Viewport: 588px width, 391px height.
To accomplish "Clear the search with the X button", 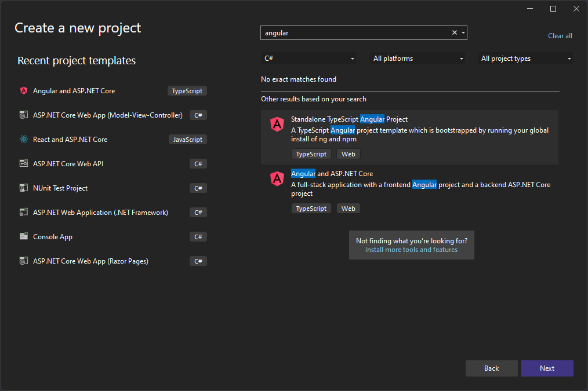I will pos(454,32).
